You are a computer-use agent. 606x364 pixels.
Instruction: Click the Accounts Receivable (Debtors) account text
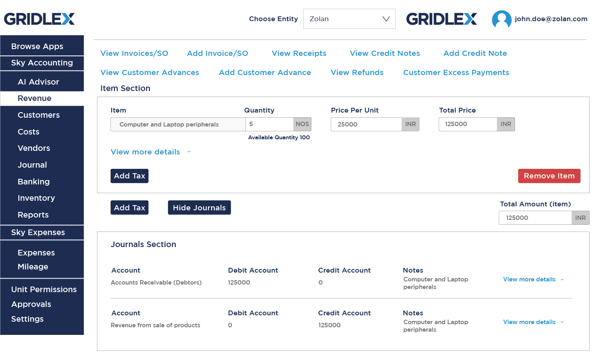coord(156,283)
